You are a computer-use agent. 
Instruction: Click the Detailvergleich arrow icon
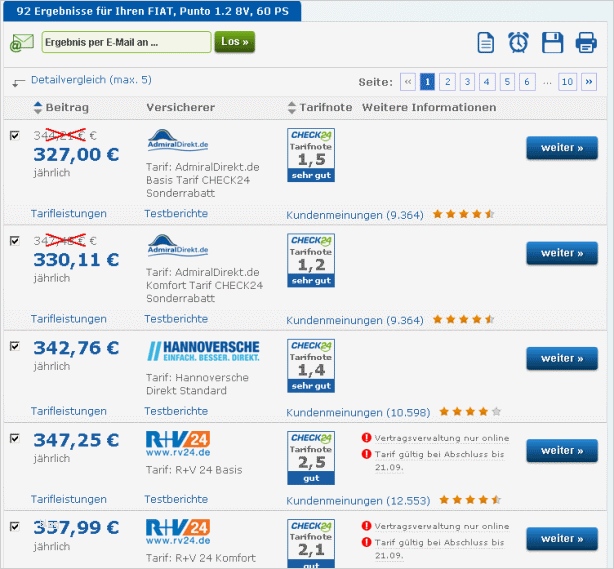[x=18, y=82]
